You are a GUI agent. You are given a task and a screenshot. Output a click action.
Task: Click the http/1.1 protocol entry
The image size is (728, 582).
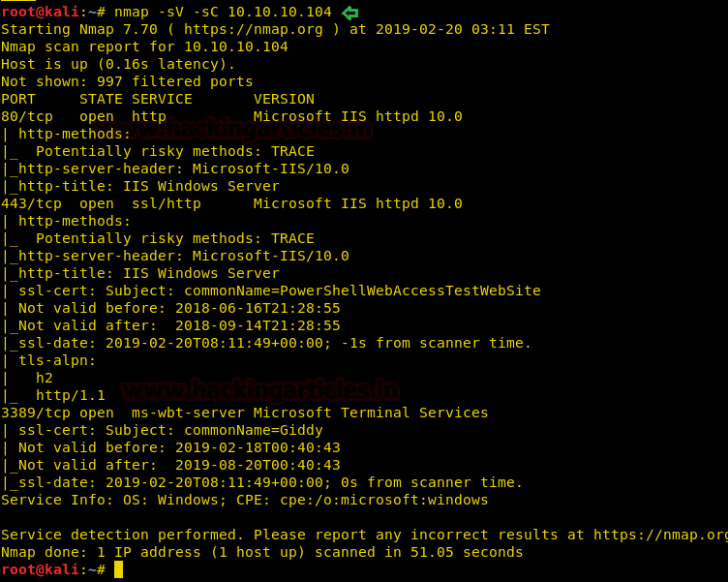[x=71, y=396]
